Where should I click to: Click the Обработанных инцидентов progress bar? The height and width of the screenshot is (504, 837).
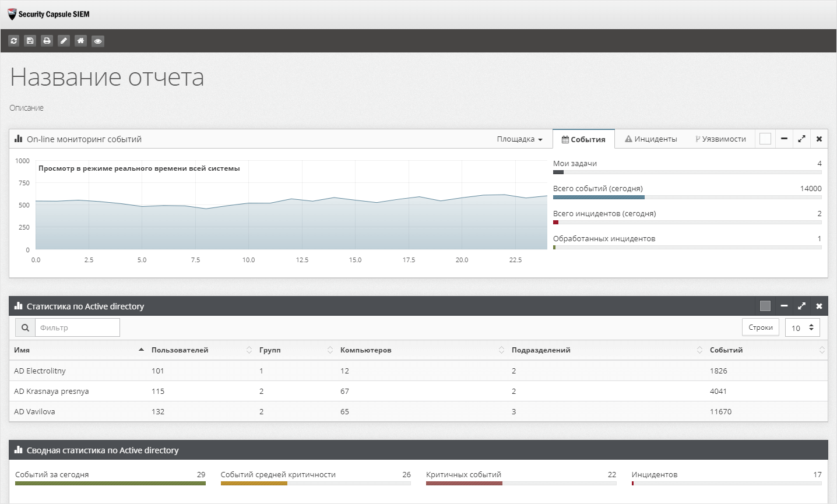pyautogui.click(x=687, y=247)
